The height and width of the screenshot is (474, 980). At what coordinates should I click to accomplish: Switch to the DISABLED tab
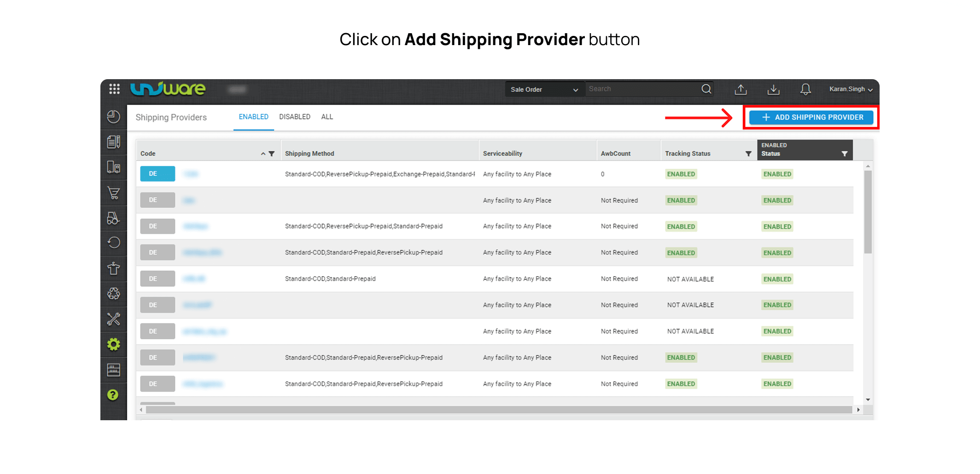295,117
